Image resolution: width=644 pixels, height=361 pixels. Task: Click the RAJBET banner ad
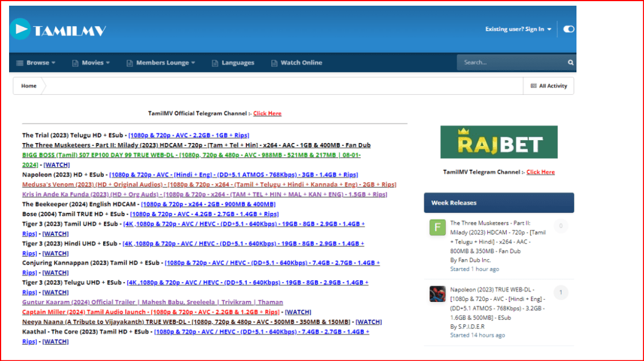(499, 142)
